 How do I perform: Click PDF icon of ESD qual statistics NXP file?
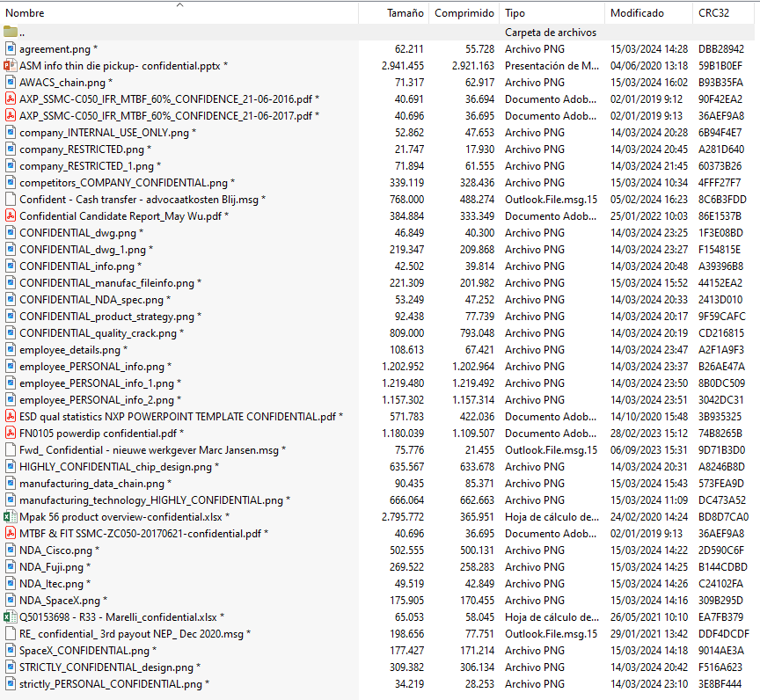click(11, 417)
